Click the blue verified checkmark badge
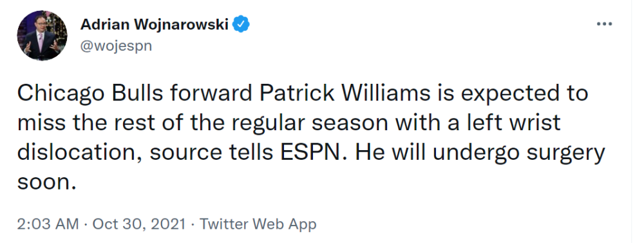The width and height of the screenshot is (644, 243). click(241, 24)
